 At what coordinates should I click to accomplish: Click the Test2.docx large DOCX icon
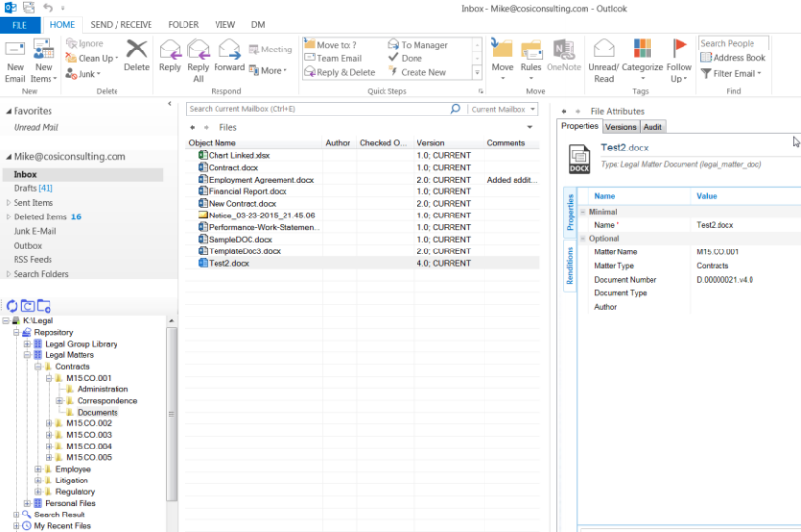[580, 159]
